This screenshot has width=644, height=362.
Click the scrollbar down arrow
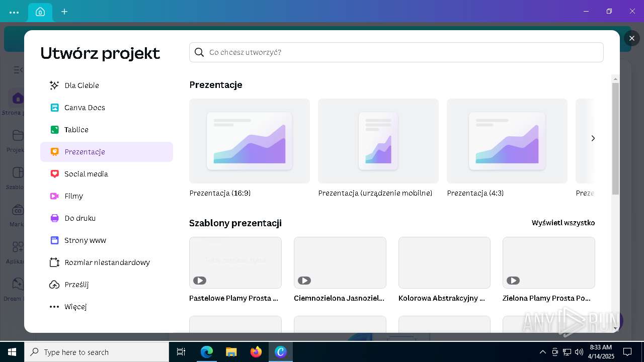coord(615,328)
